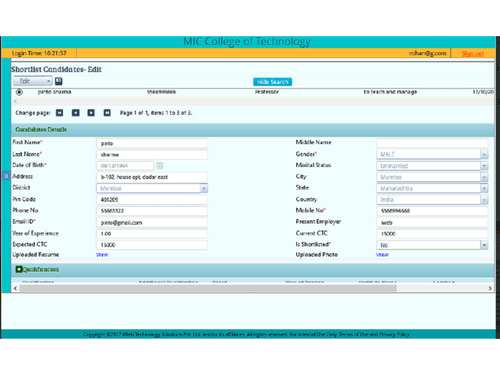The width and height of the screenshot is (500, 375).
Task: Expand the Qualification section plus icon
Action: click(x=19, y=269)
